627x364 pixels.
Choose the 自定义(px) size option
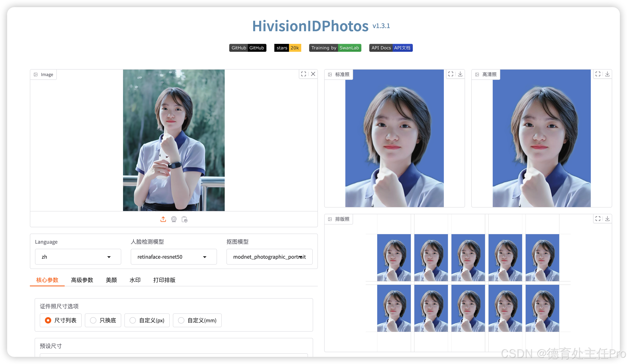point(147,320)
